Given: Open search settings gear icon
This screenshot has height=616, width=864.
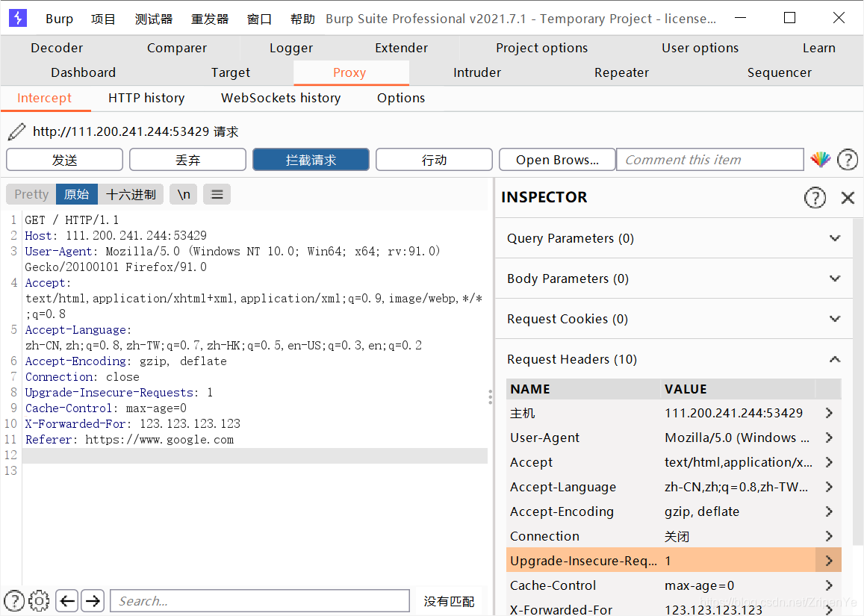Looking at the screenshot, I should pyautogui.click(x=39, y=600).
